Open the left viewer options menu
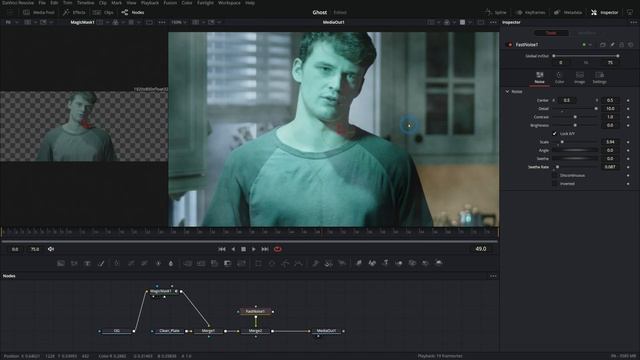 [x=162, y=22]
